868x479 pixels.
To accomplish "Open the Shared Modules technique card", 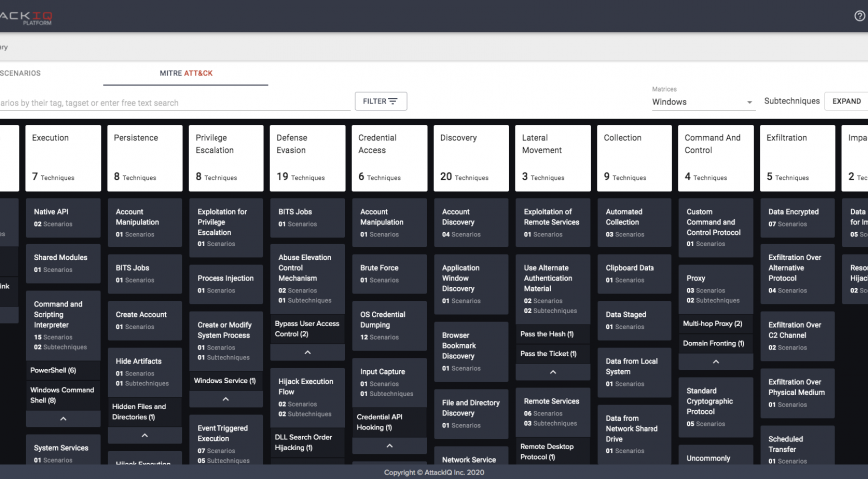I will [x=63, y=264].
